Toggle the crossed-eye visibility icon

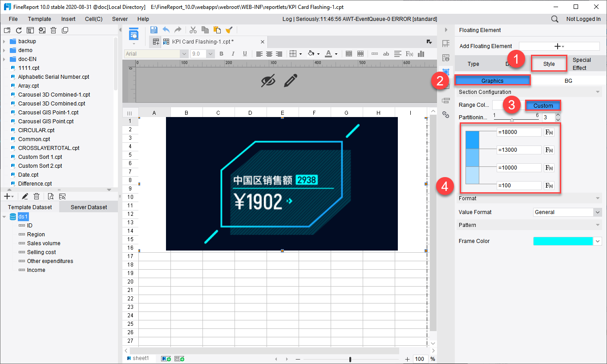(x=268, y=81)
